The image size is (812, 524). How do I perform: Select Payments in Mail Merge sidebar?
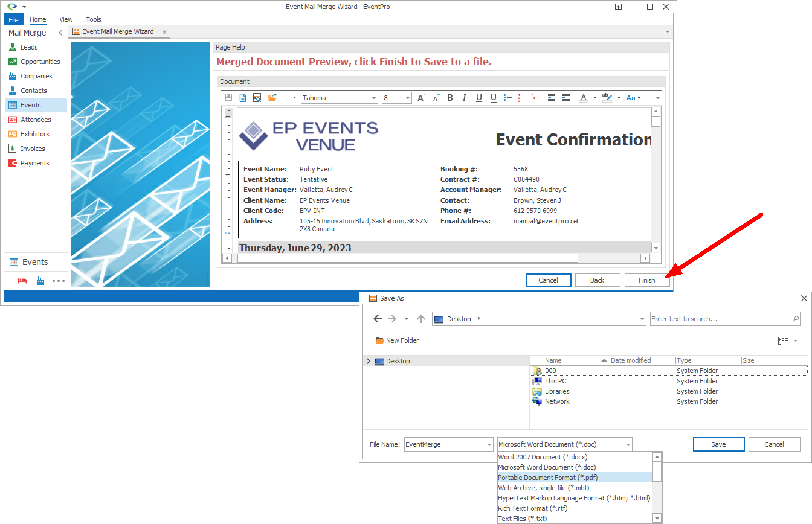36,163
